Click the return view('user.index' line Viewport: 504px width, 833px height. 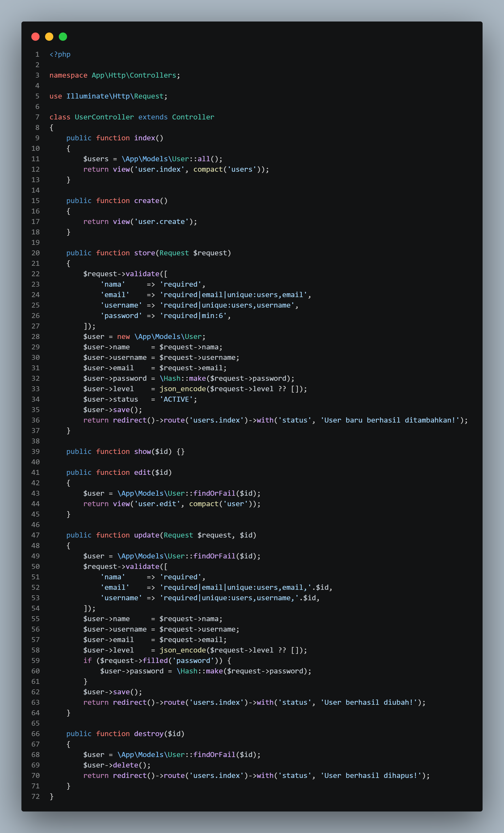pyautogui.click(x=176, y=169)
